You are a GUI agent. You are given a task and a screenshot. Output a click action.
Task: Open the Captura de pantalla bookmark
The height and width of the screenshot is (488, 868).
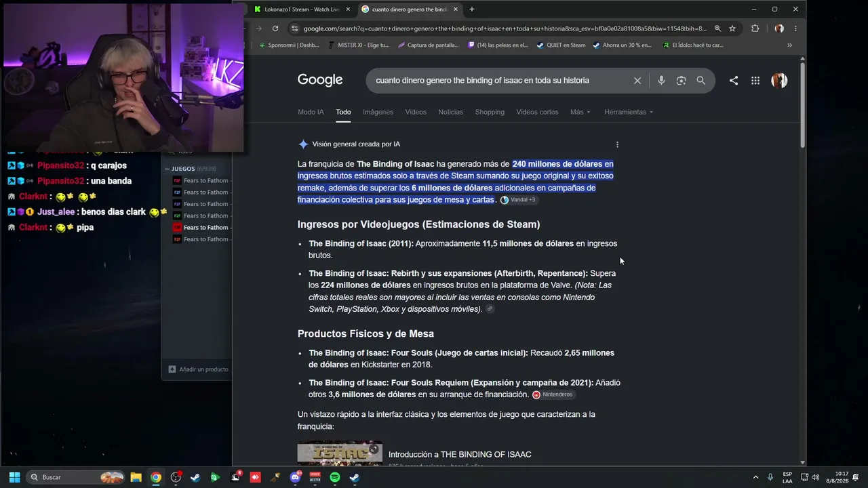(429, 45)
